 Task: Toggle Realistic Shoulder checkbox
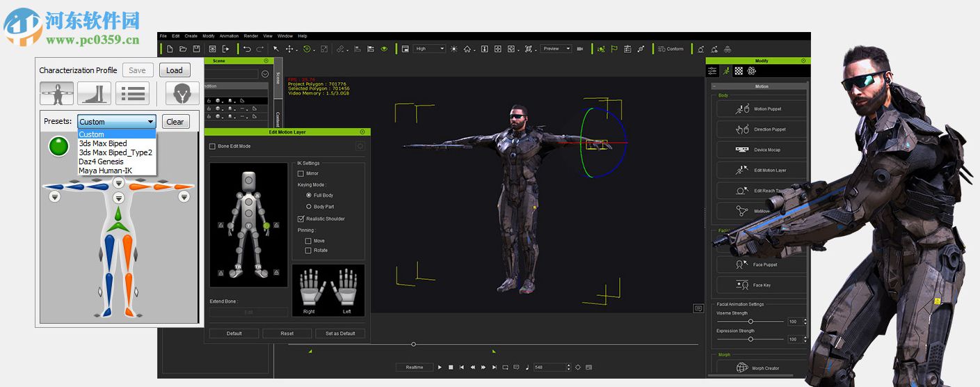click(300, 219)
